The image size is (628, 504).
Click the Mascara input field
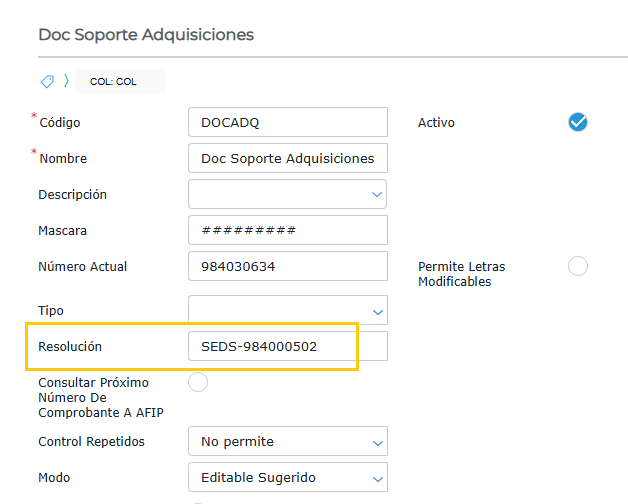[287, 230]
